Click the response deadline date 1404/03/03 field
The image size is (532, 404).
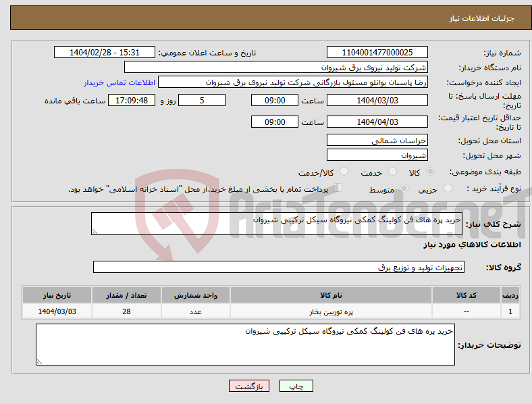pos(377,100)
